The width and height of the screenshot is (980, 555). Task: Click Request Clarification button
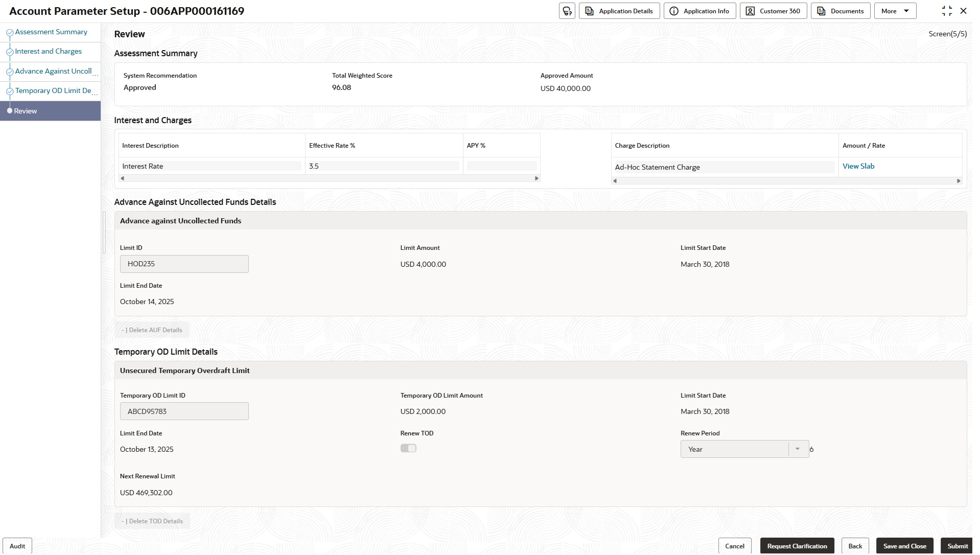click(x=797, y=546)
